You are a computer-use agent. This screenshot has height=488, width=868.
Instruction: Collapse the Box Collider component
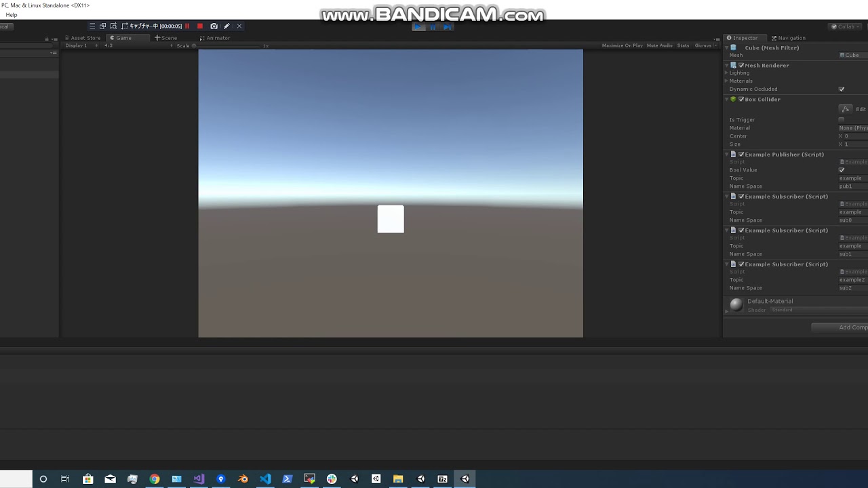[x=727, y=100]
